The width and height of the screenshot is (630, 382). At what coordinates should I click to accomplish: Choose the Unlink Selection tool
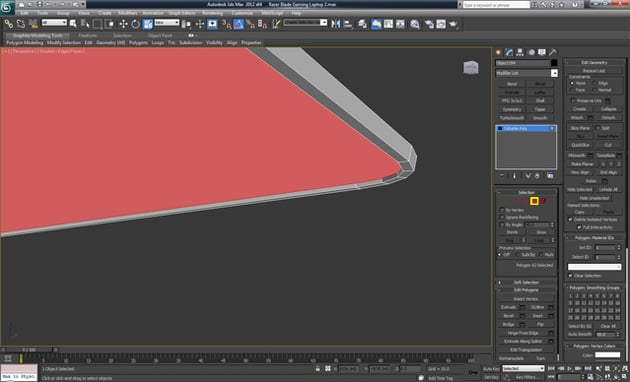point(21,24)
